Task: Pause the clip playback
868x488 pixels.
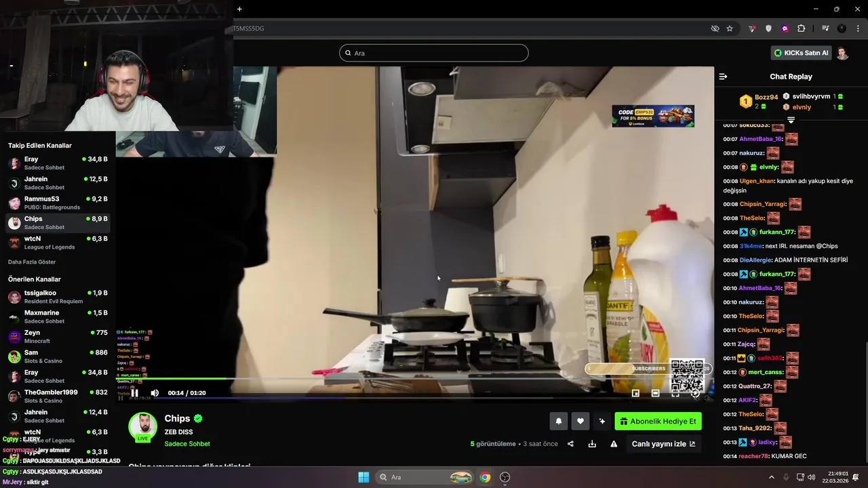Action: [x=134, y=393]
